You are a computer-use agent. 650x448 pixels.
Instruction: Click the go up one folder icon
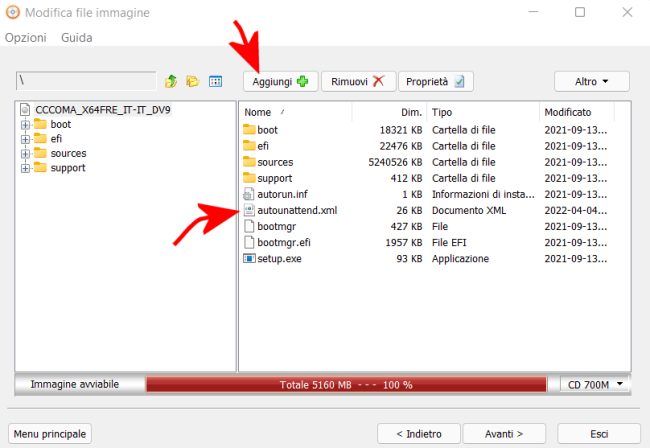171,81
